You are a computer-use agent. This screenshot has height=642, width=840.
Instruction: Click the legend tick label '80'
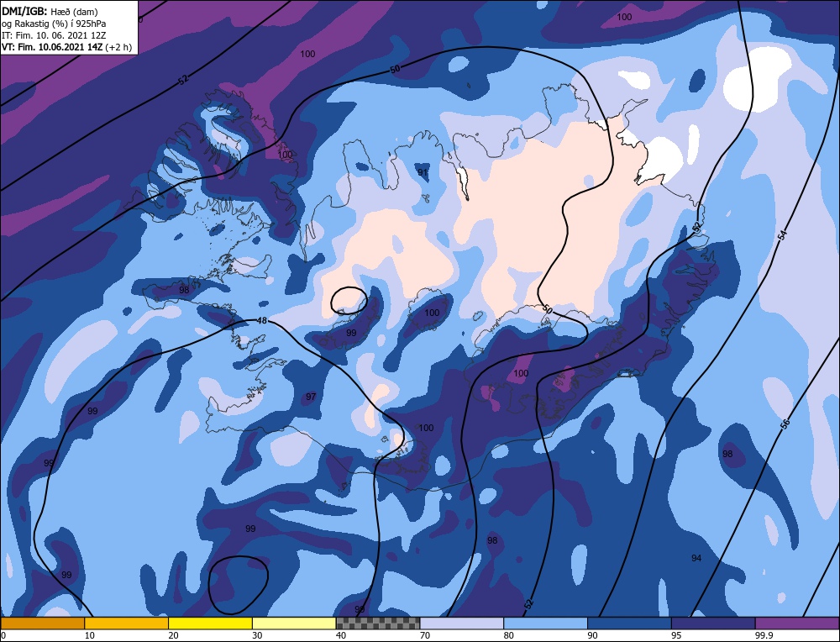click(x=509, y=635)
